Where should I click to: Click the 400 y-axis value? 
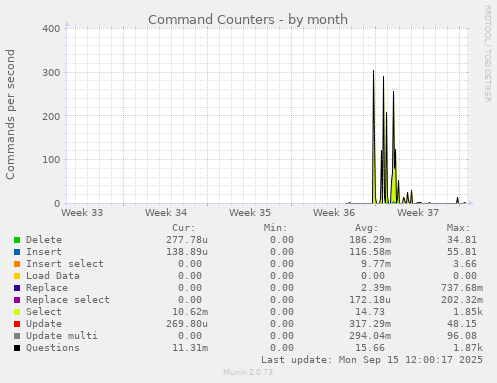click(x=51, y=28)
